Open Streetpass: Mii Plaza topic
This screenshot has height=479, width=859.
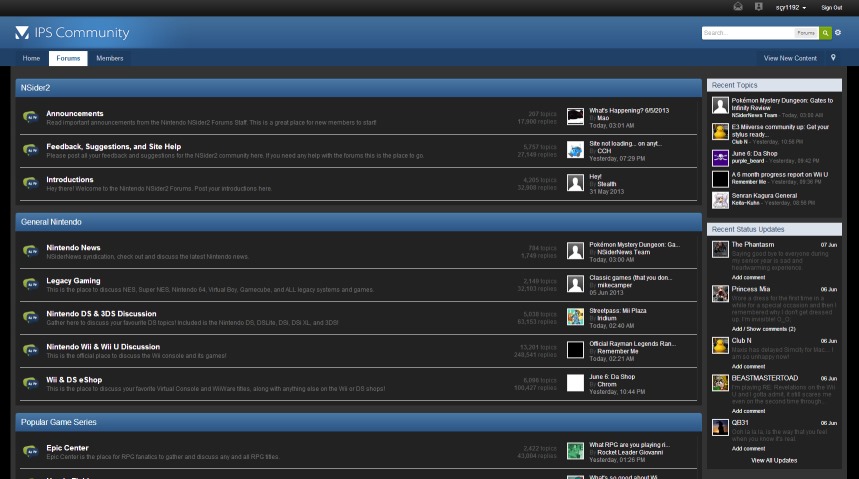(617, 311)
